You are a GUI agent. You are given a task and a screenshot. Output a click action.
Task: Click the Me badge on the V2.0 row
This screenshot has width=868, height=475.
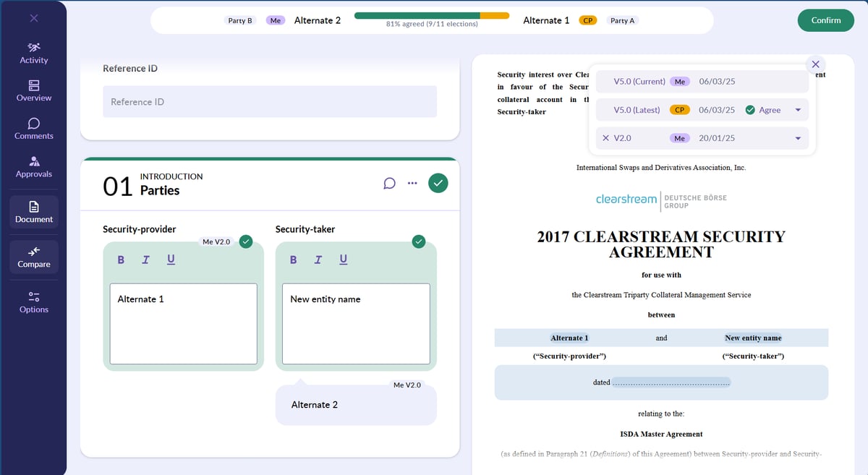[x=679, y=138]
